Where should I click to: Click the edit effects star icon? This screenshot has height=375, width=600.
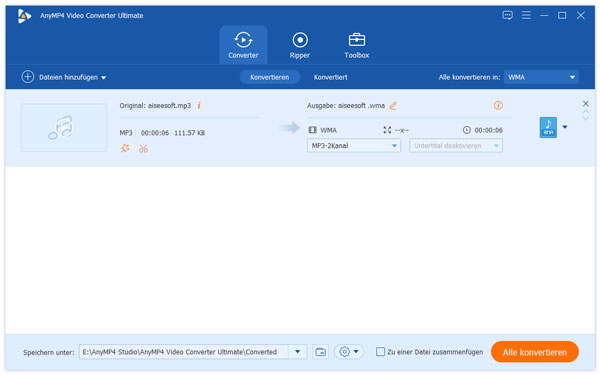pyautogui.click(x=125, y=148)
